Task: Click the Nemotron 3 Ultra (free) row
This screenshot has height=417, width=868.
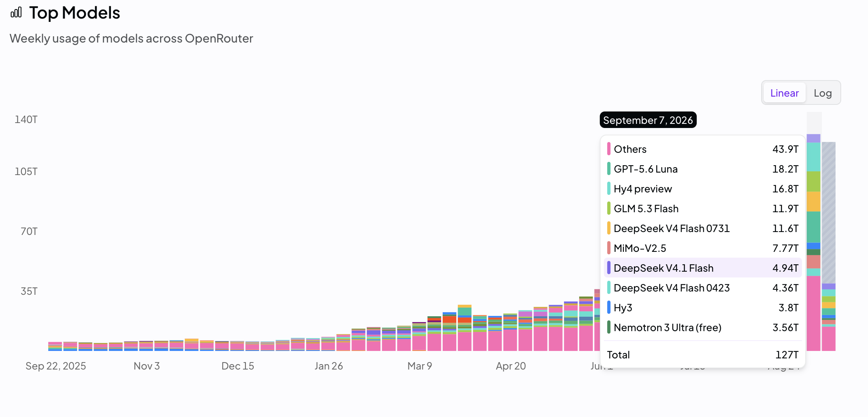Action: 703,327
